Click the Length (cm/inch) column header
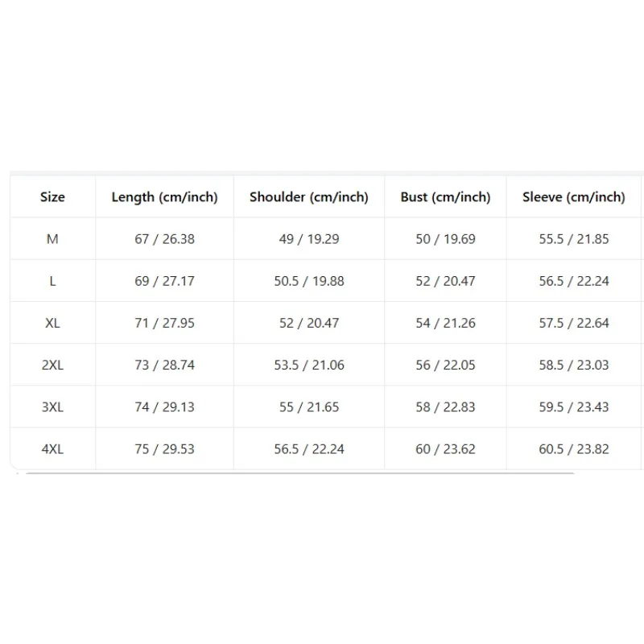The height and width of the screenshot is (644, 644). tap(165, 197)
